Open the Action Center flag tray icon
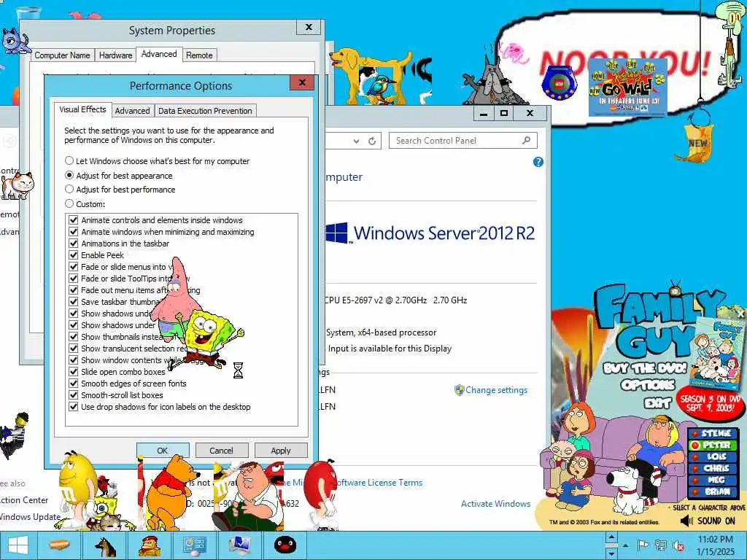 point(643,545)
